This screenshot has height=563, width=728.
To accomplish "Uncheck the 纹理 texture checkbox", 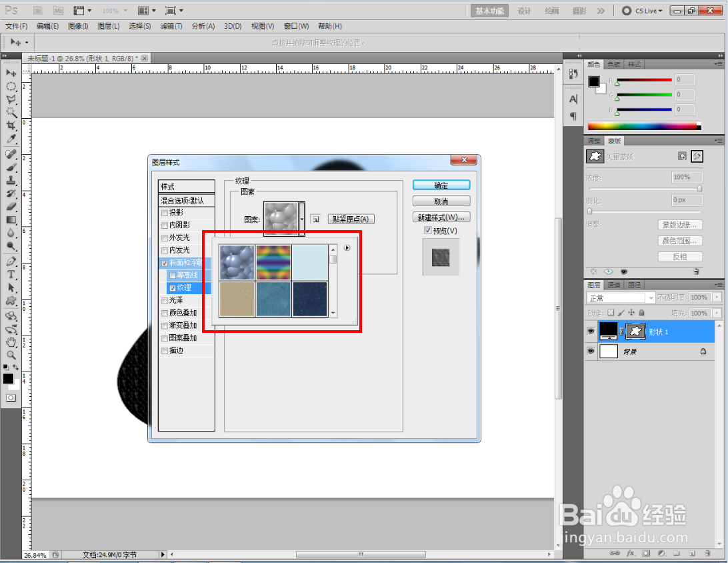I will pos(172,288).
